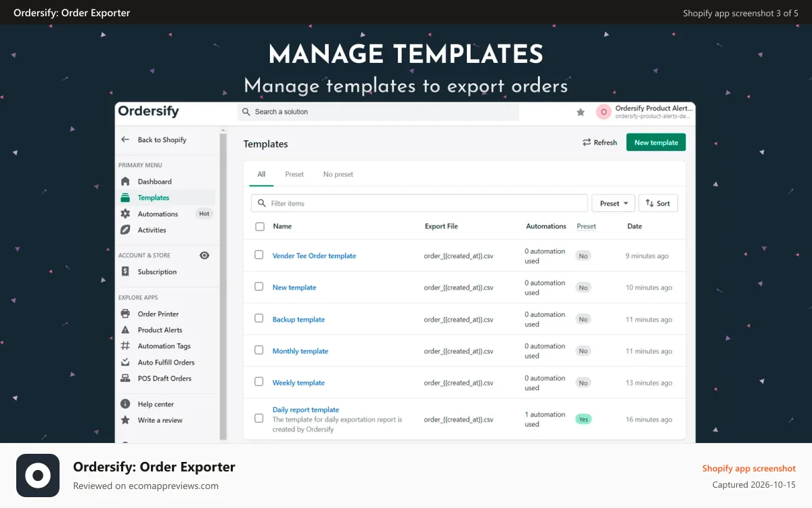Click the Name column header
812x508 pixels.
282,226
